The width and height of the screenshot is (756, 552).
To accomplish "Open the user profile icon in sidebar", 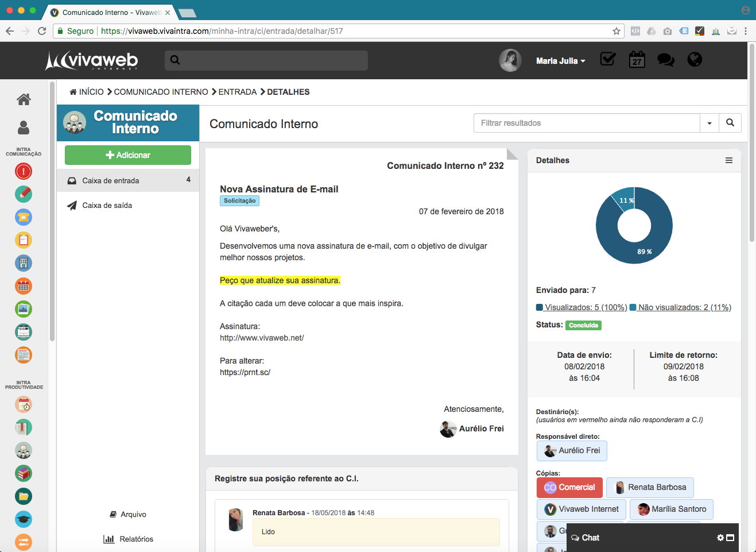I will point(24,127).
